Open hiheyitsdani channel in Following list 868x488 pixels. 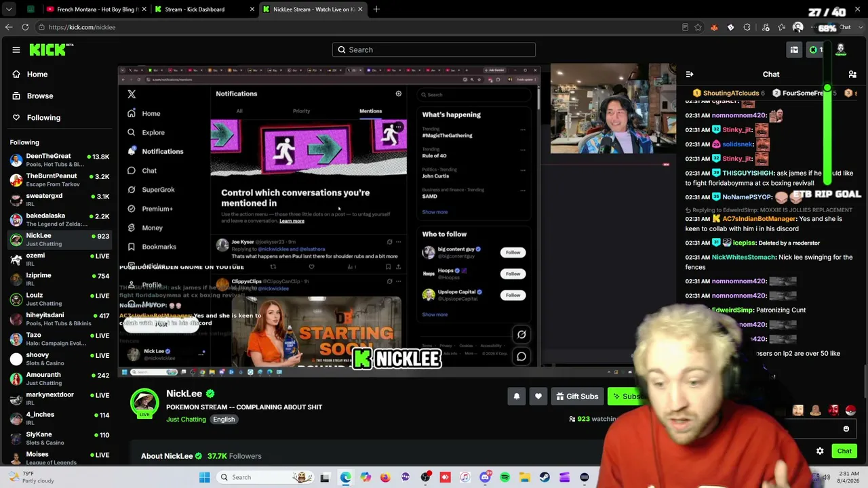[59, 319]
